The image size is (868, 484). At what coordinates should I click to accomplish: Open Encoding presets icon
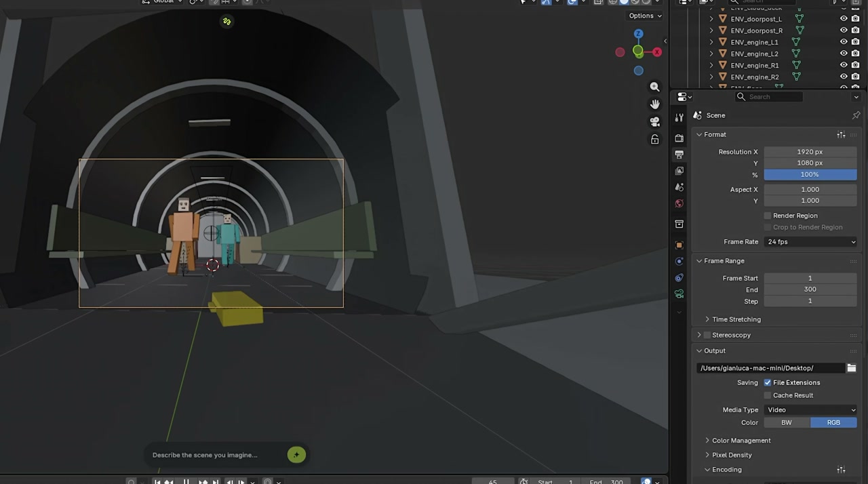click(x=841, y=469)
